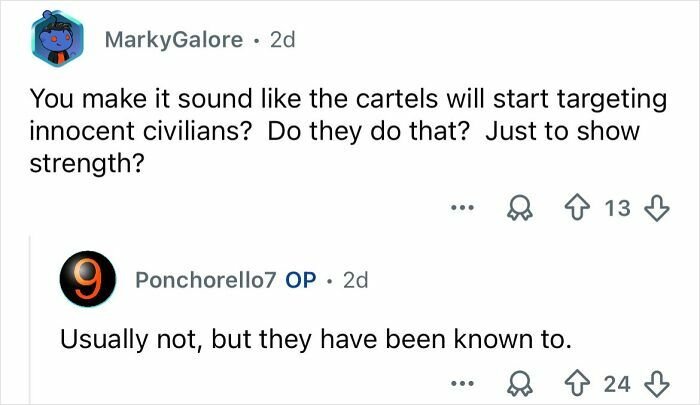Viewport: 700px width, 405px height.
Task: Collapse reply thread via vertical line
Action: pyautogui.click(x=32, y=320)
